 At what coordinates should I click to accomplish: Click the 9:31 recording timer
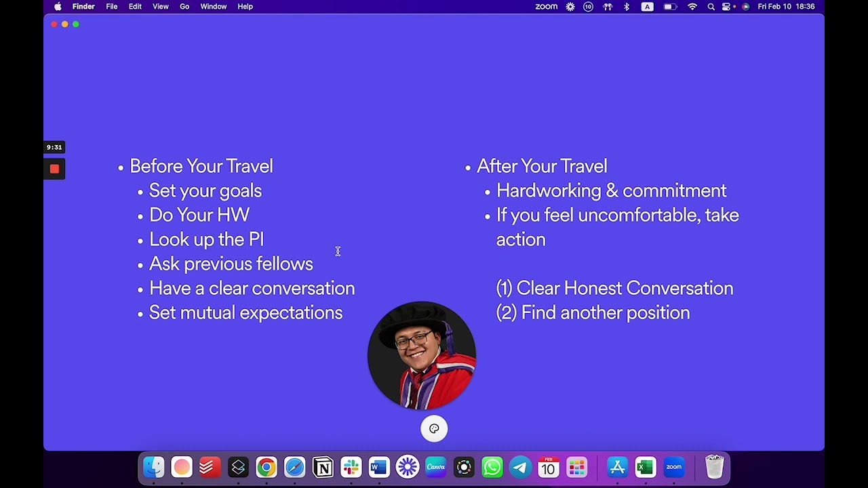tap(54, 147)
